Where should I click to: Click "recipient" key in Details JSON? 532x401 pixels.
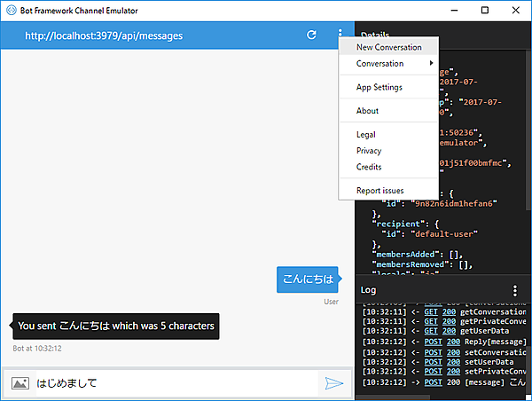pos(398,224)
